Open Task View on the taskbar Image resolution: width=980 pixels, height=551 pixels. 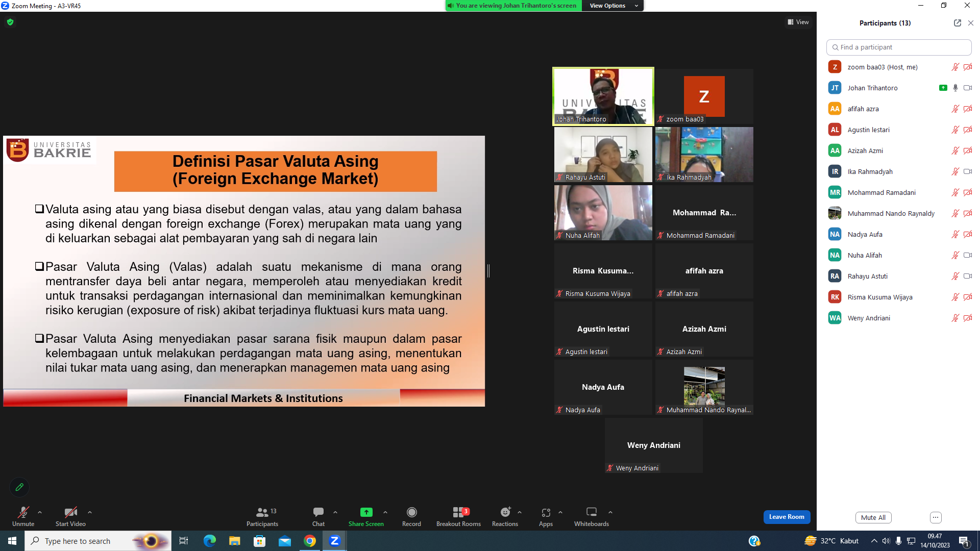point(184,541)
